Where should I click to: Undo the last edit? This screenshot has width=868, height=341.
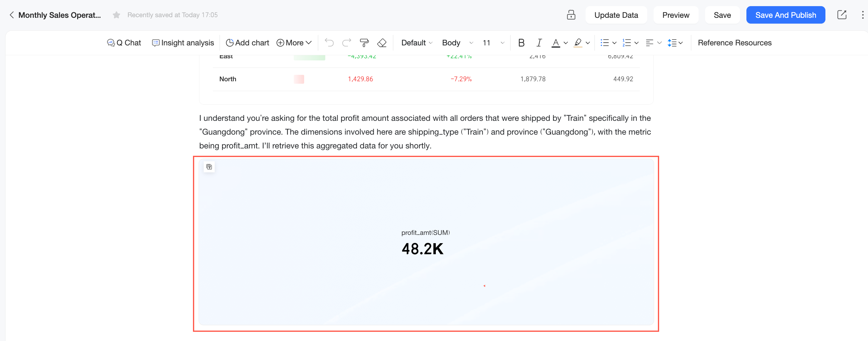(329, 43)
